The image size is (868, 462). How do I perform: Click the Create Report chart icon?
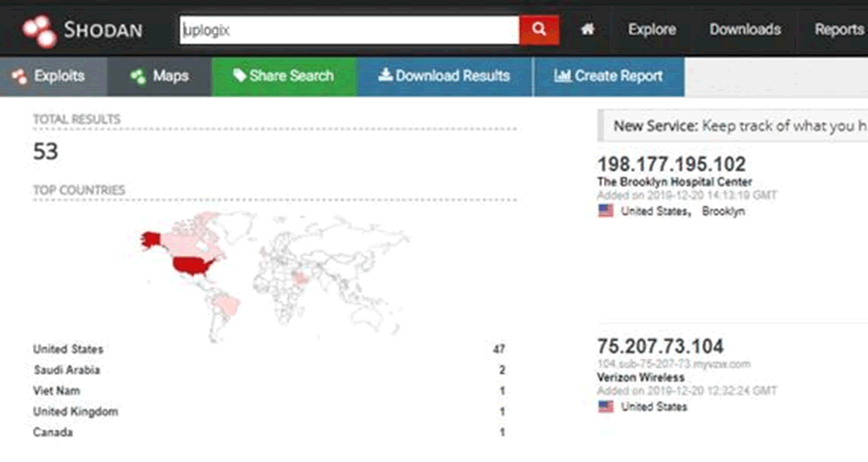[x=563, y=76]
